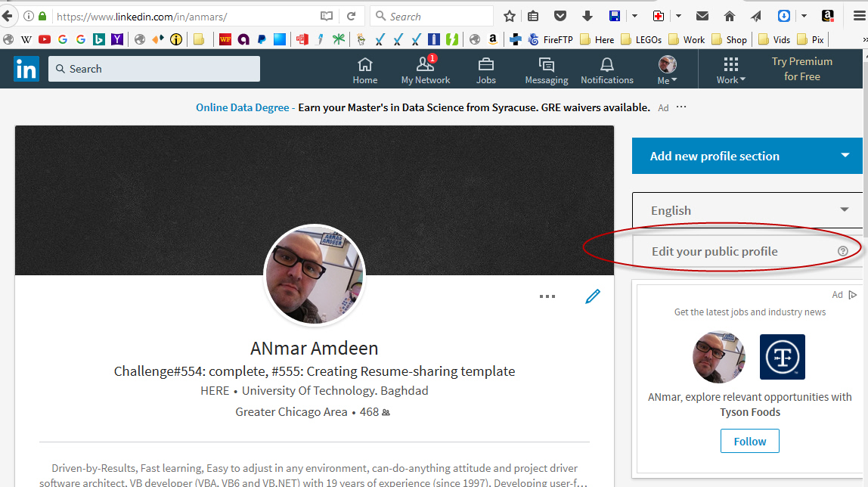Open the English language dropdown

coord(746,210)
